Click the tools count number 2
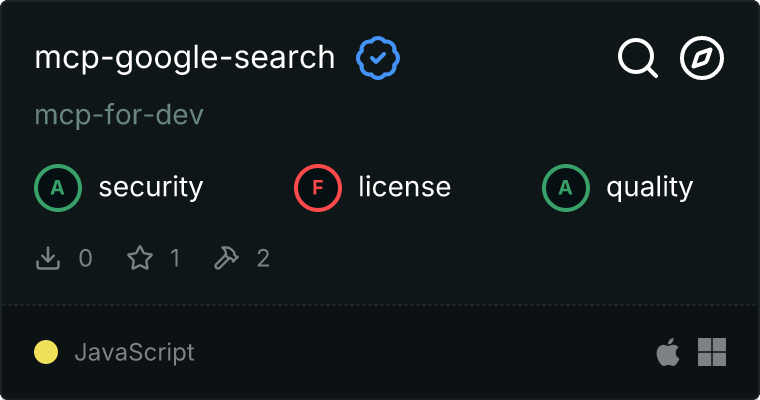The height and width of the screenshot is (400, 760). (264, 259)
